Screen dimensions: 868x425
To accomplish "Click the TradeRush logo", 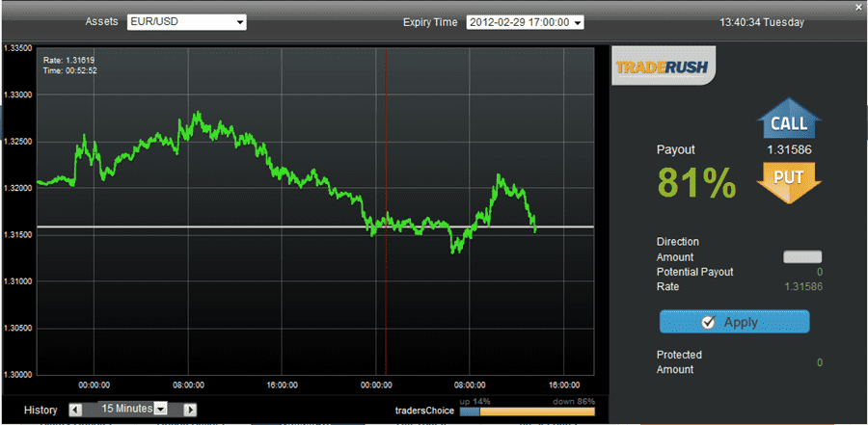I will [664, 66].
